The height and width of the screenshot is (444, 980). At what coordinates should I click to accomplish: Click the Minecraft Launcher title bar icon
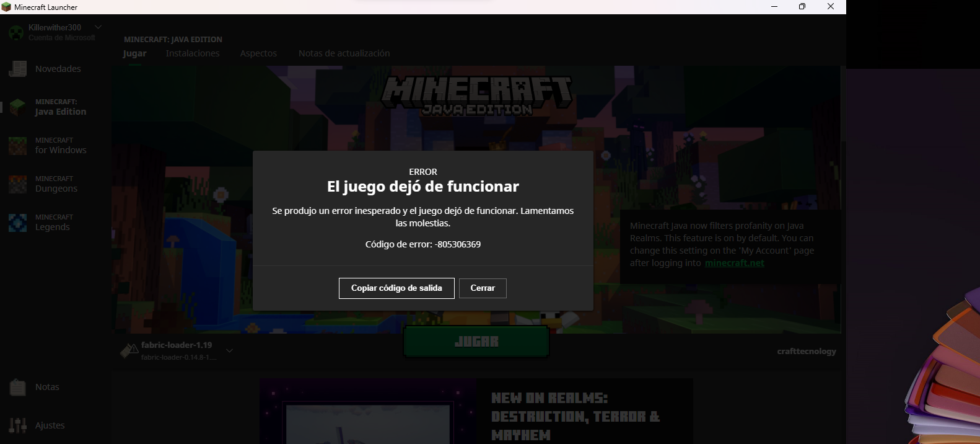point(6,7)
